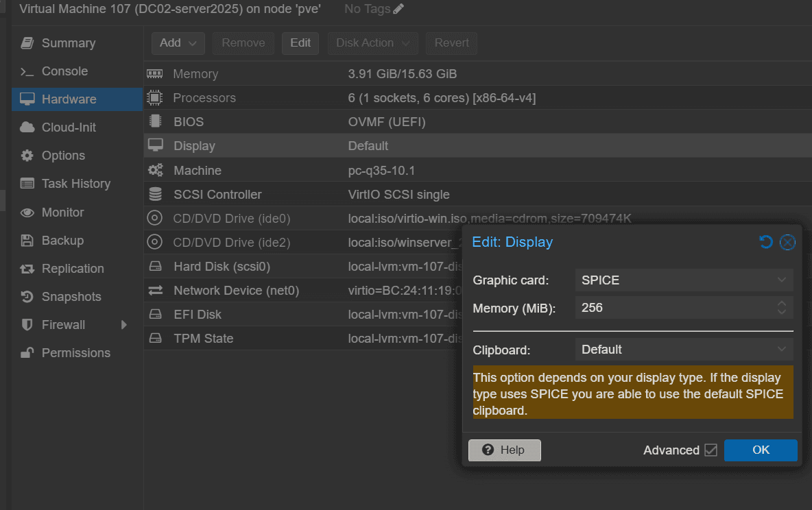Reset the Edit: Display dialog values

click(x=765, y=242)
